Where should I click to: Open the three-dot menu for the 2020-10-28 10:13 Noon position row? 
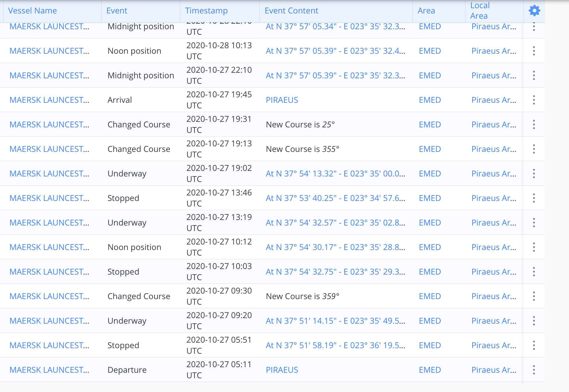(534, 51)
